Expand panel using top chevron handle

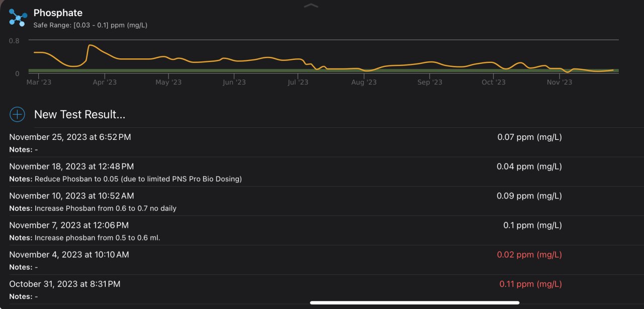(x=311, y=6)
